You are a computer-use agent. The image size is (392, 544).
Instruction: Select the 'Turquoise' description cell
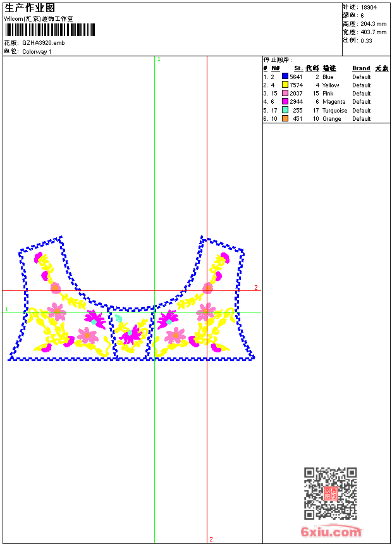[x=334, y=110]
